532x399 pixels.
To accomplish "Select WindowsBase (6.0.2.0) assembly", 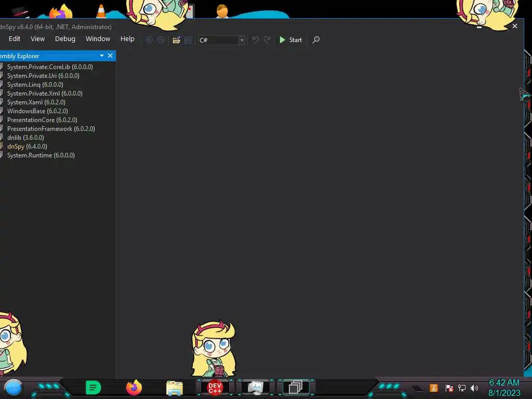I will click(x=37, y=111).
